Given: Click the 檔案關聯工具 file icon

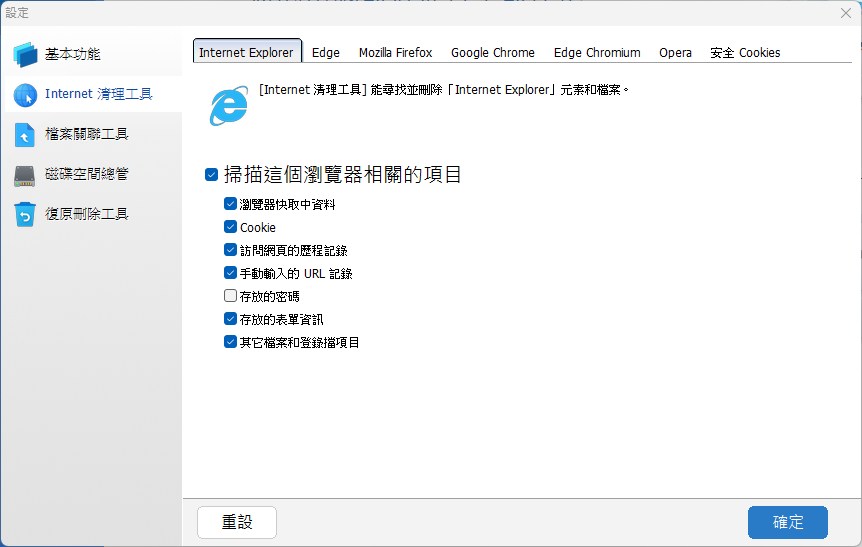Looking at the screenshot, I should coord(25,135).
